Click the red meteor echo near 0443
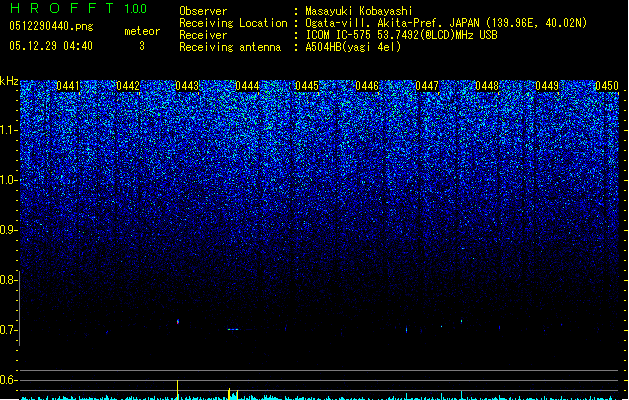Viewport: 629px width, 400px height. click(x=178, y=321)
